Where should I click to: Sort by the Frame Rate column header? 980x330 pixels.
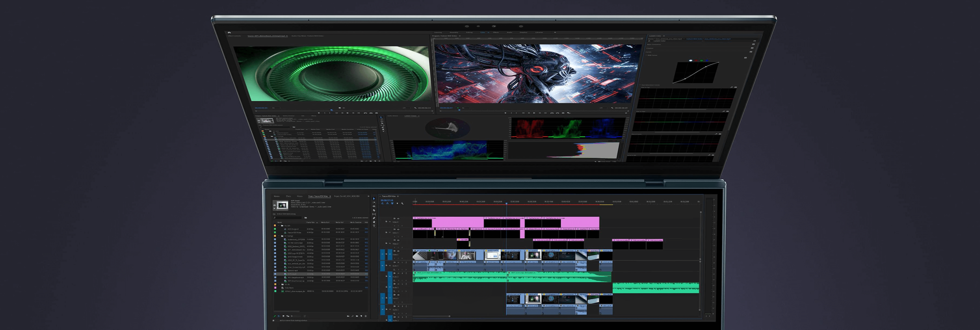click(311, 222)
